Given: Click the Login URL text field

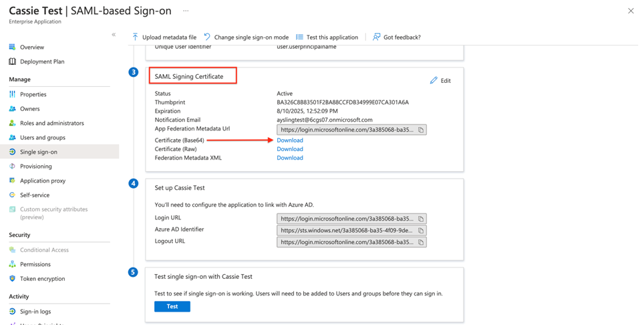Looking at the screenshot, I should coord(346,219).
